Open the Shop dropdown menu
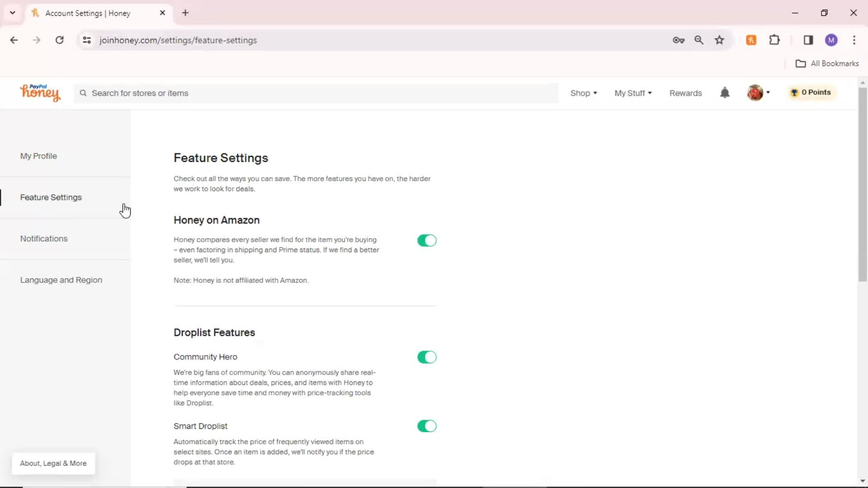Screen dimensions: 868x488 [x=584, y=93]
